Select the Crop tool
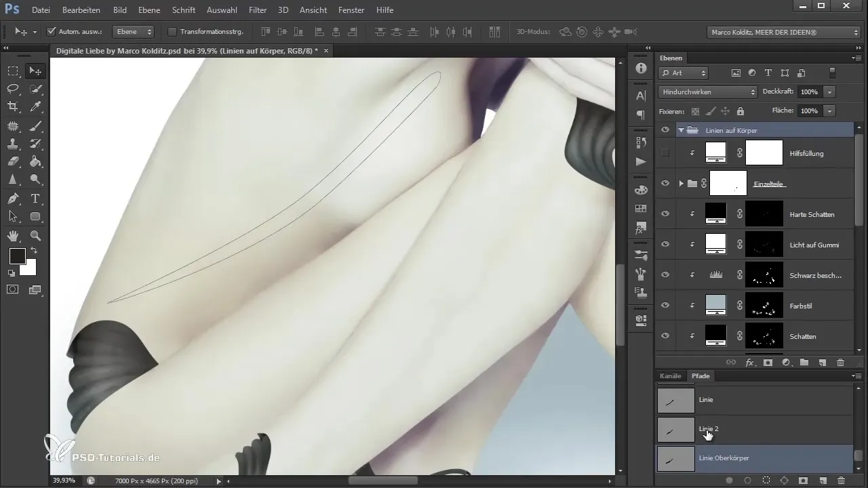Viewport: 868px width, 488px height. tap(13, 106)
